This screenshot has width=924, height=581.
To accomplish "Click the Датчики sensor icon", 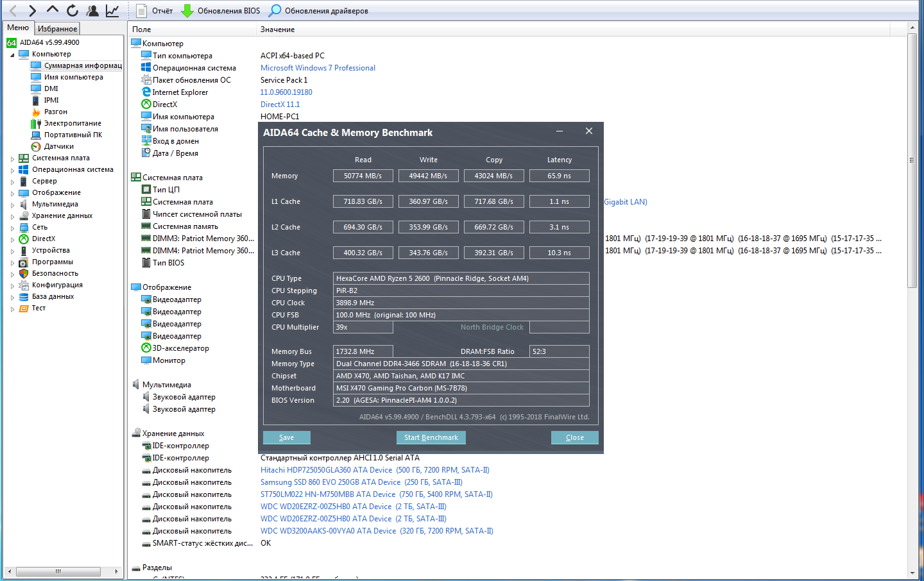I will [36, 146].
